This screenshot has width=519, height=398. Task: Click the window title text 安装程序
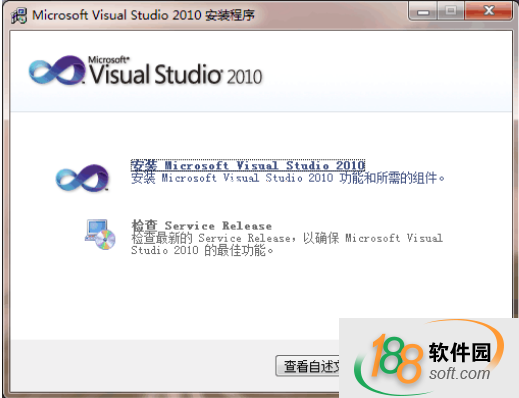pos(230,15)
